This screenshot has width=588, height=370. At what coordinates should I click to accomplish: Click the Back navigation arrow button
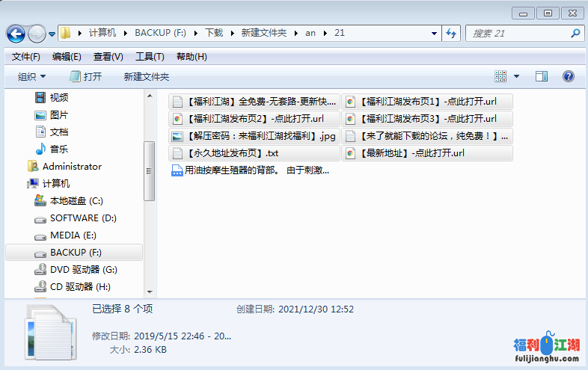point(16,34)
